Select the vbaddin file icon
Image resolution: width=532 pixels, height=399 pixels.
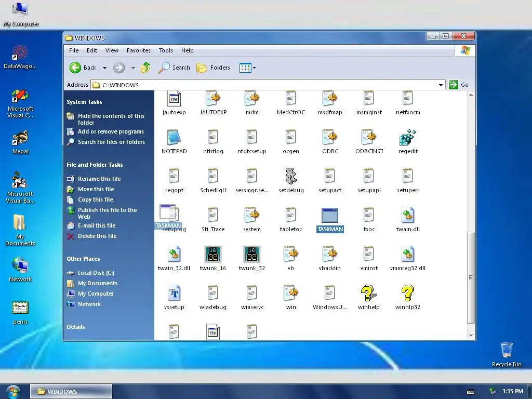(330, 254)
